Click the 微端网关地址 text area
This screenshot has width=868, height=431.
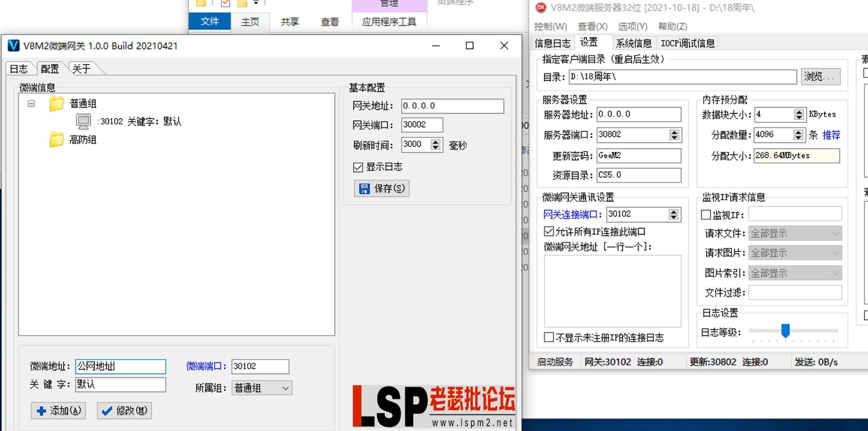[x=612, y=291]
